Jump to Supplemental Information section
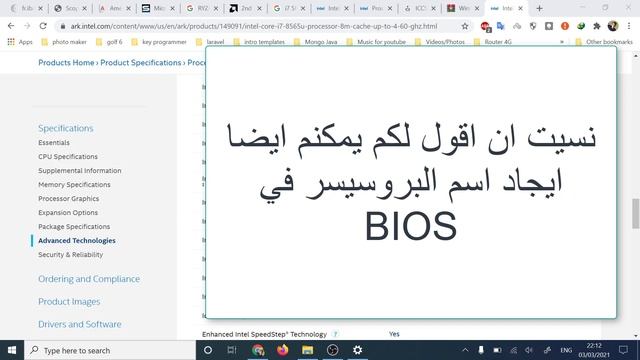 (80, 170)
